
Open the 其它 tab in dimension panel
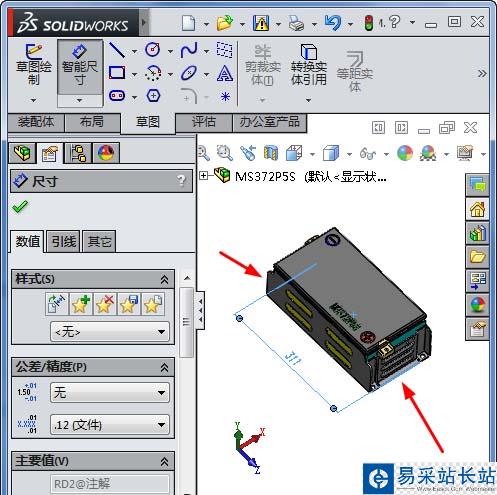99,241
